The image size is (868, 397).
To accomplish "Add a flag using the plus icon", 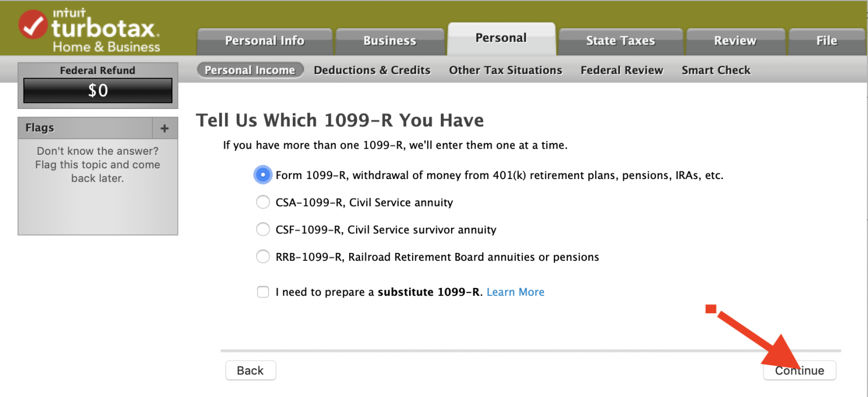I will click(164, 128).
